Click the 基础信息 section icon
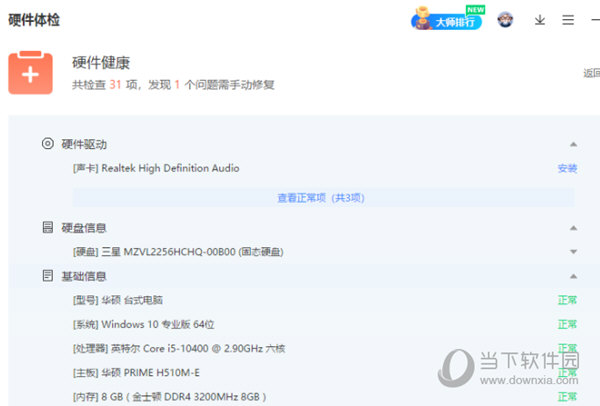 tap(47, 275)
